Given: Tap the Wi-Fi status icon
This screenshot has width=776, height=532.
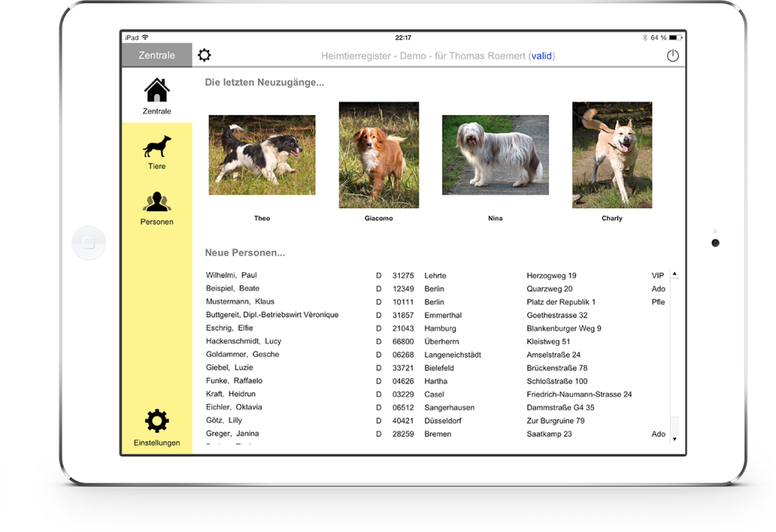Looking at the screenshot, I should coord(145,38).
